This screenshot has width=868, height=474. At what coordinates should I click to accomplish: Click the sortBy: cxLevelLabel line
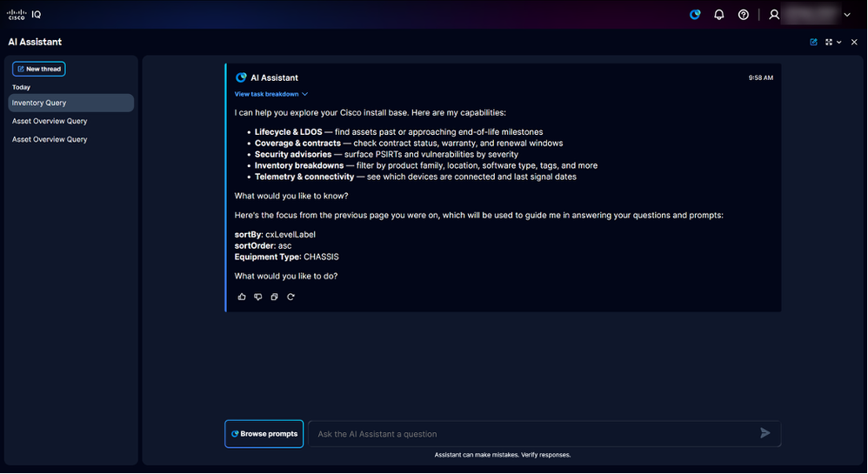tap(275, 235)
